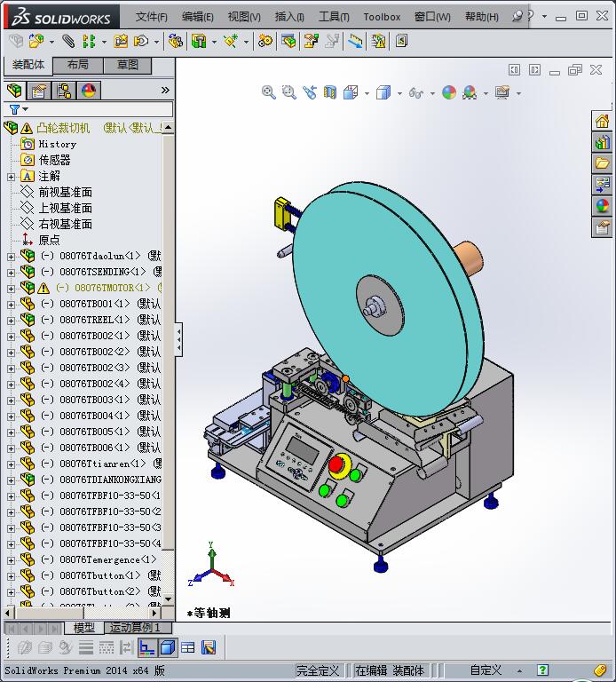
Task: Open the Toolbox menu
Action: coord(382,17)
